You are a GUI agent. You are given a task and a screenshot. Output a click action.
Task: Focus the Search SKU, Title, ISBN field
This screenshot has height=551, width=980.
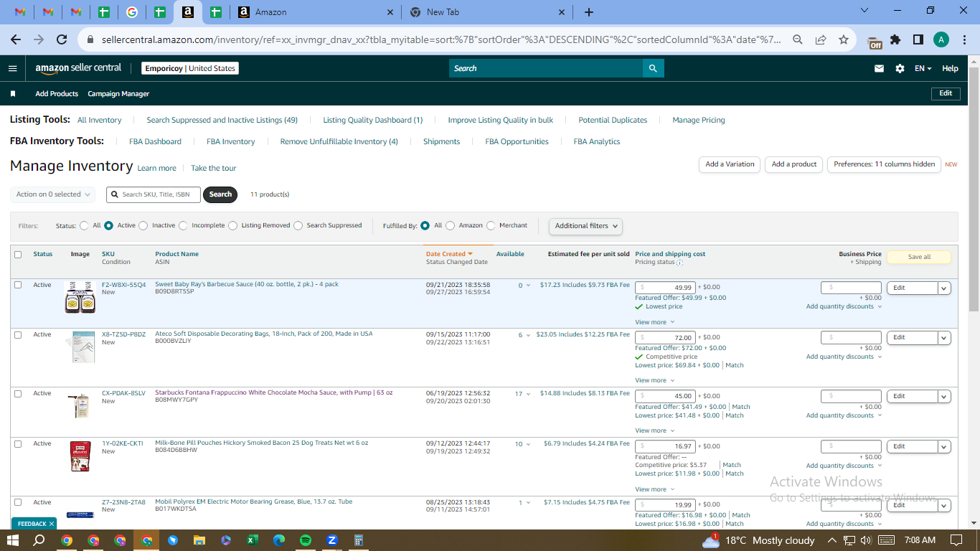click(154, 194)
